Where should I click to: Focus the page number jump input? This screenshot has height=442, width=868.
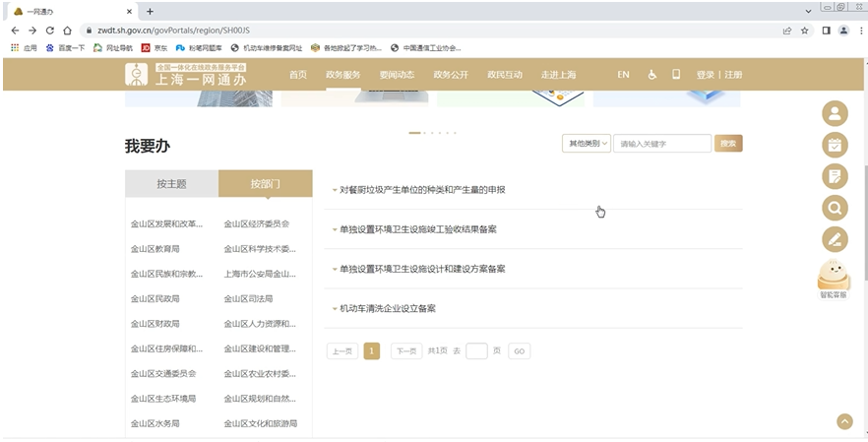click(476, 351)
